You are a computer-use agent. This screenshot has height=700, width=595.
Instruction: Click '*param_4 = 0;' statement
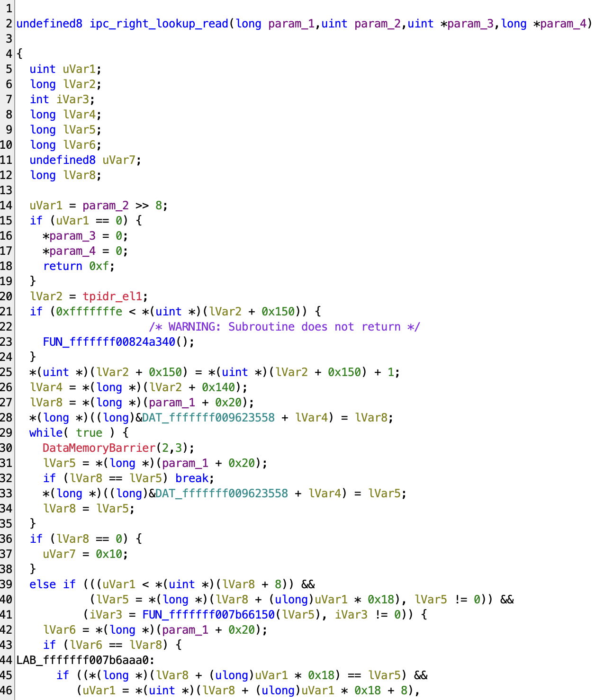coord(85,251)
